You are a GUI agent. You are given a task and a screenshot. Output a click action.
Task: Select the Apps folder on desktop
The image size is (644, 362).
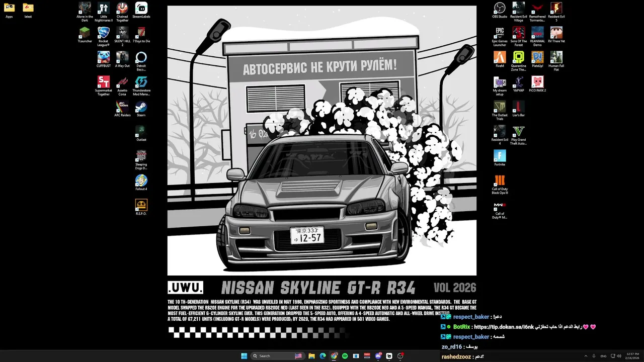[x=9, y=10]
